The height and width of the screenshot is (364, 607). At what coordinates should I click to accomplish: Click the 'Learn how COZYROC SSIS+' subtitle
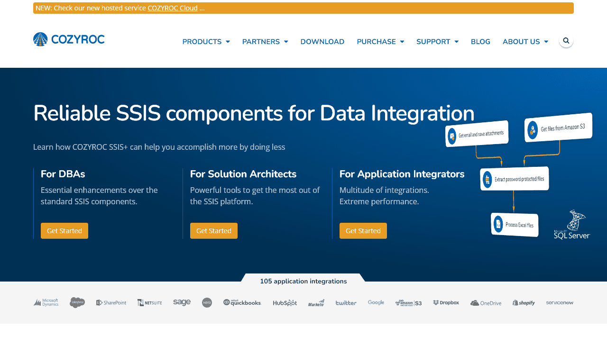(x=159, y=147)
